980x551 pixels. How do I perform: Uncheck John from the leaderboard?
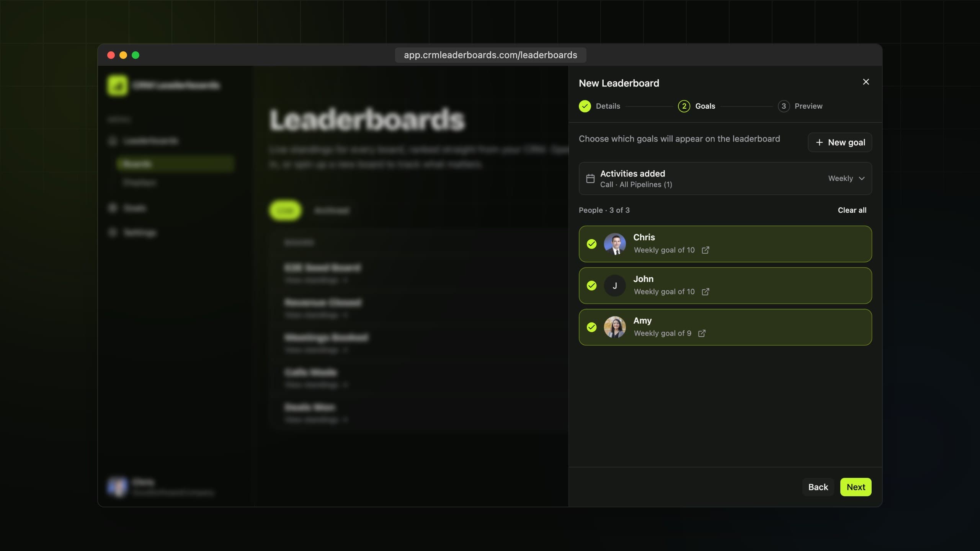(592, 286)
